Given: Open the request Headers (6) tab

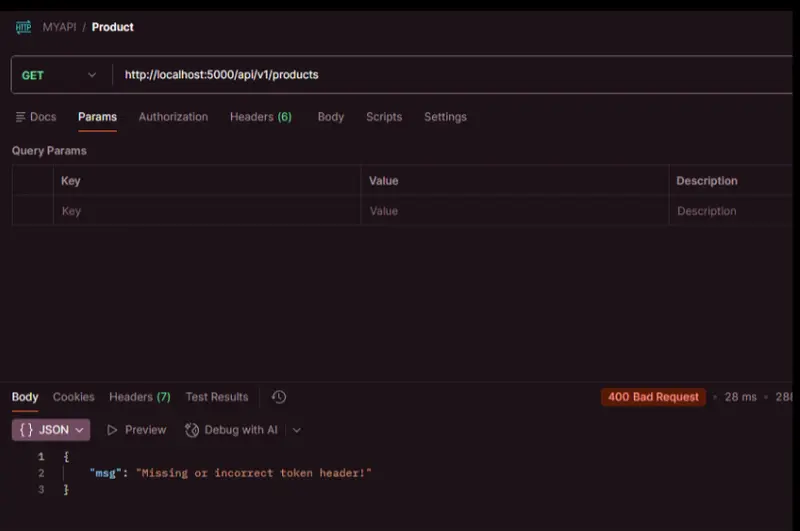Looking at the screenshot, I should (x=261, y=117).
